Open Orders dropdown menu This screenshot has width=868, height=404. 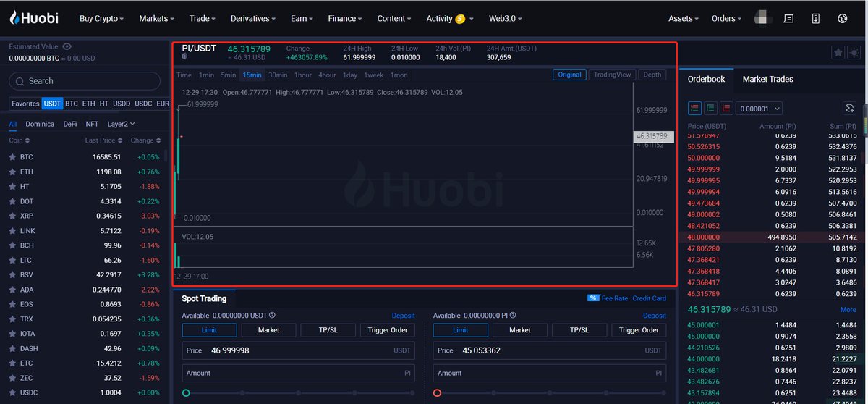coord(727,19)
